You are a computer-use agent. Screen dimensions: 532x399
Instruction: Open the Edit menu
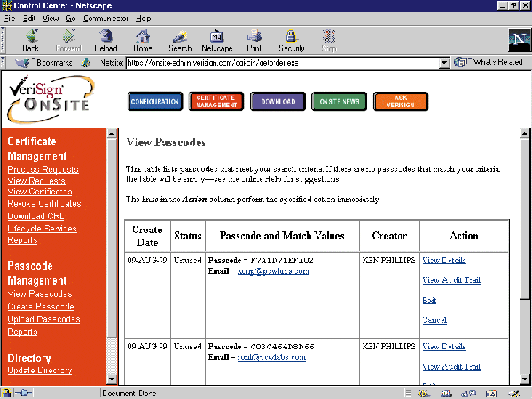coord(29,19)
